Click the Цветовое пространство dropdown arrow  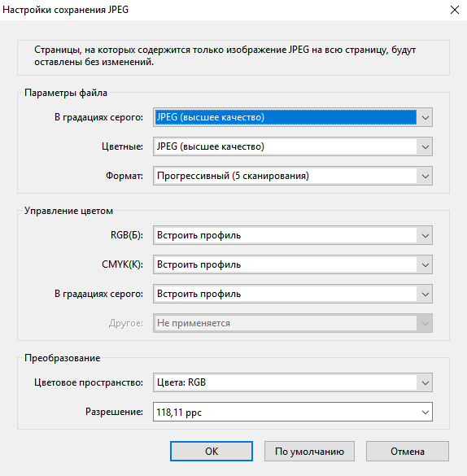click(x=426, y=382)
